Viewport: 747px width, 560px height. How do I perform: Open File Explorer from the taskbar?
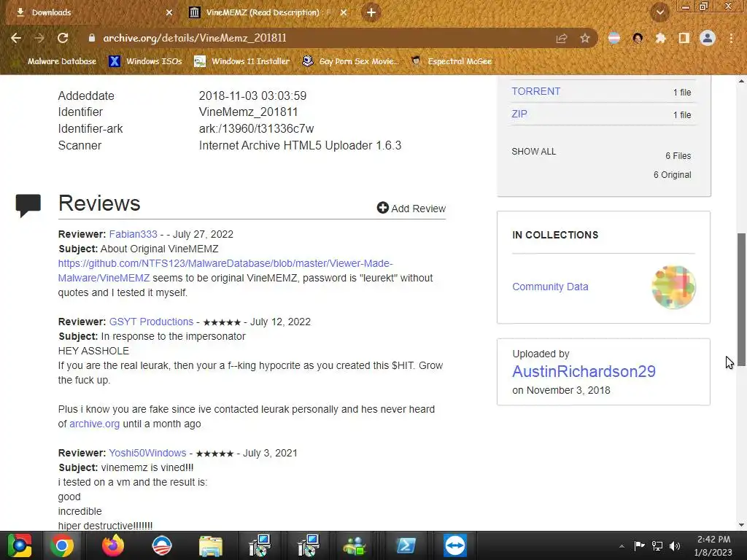pyautogui.click(x=211, y=546)
